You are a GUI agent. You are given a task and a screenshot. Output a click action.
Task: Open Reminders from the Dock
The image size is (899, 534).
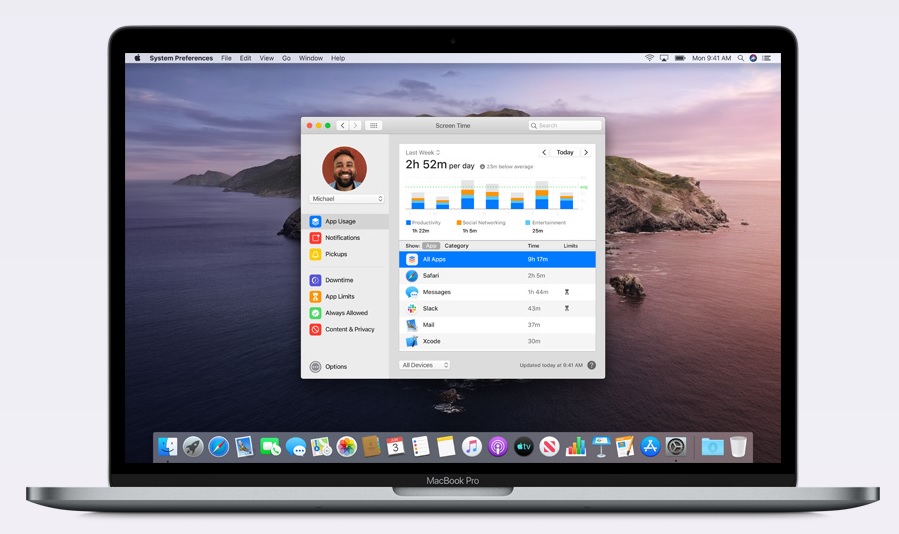coord(420,446)
